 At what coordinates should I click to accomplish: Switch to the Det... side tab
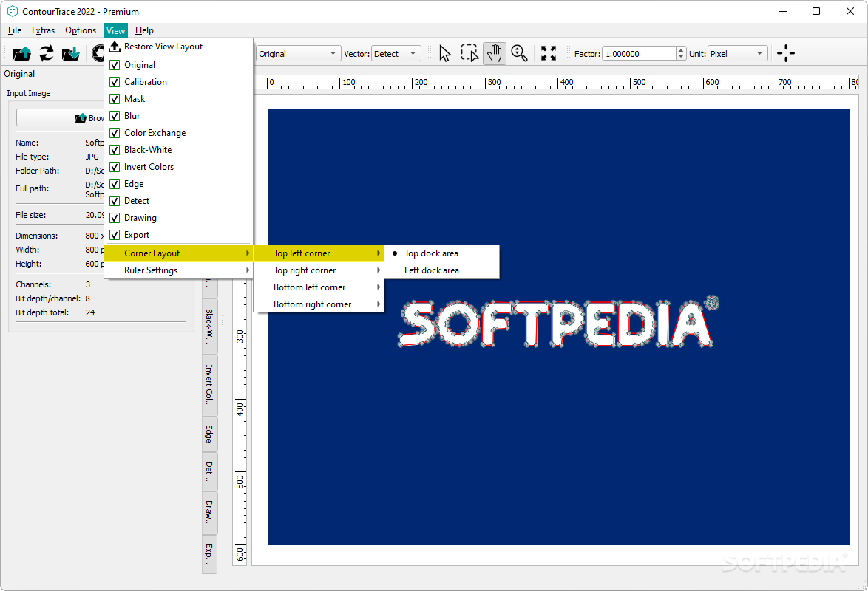(x=209, y=471)
